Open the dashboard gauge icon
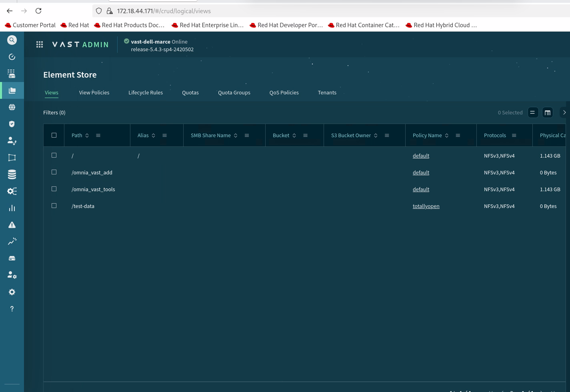Screen dimensions: 570x392 pyautogui.click(x=12, y=57)
